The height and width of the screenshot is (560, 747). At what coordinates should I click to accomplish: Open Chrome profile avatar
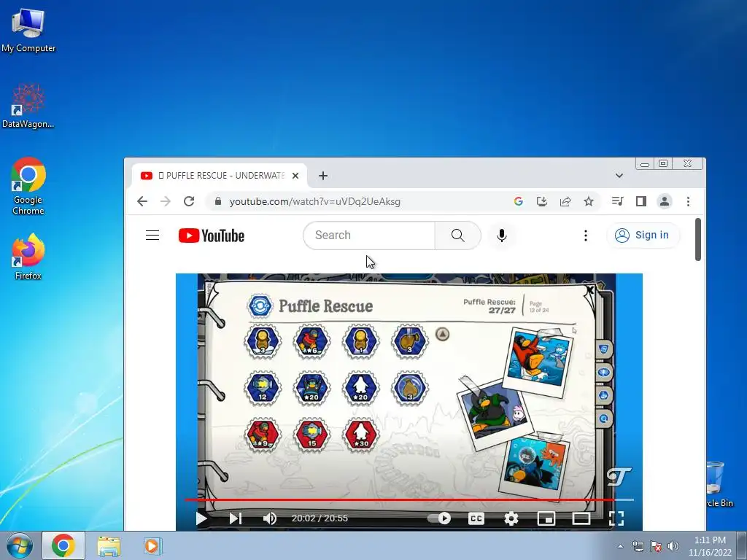coord(665,201)
